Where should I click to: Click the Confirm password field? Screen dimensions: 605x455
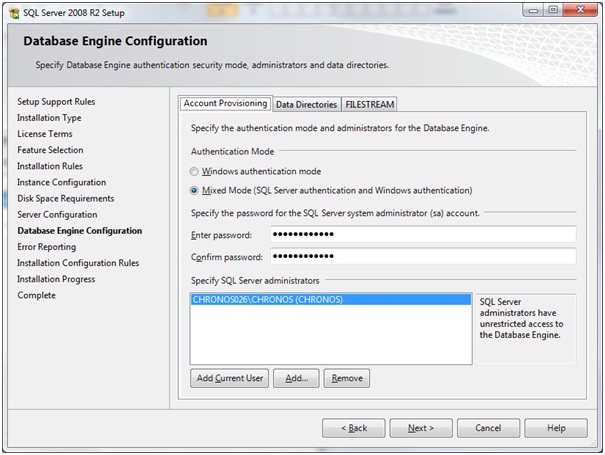[x=423, y=256]
